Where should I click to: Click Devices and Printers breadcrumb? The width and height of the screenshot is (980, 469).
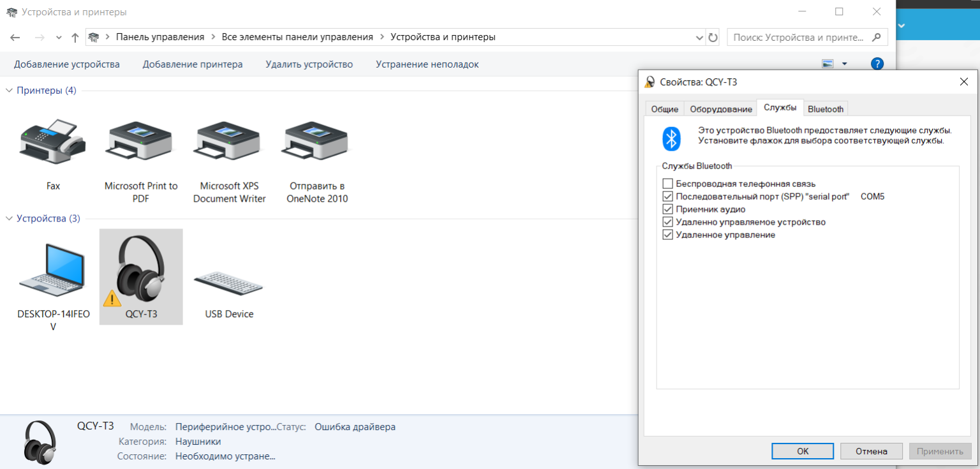click(x=443, y=37)
